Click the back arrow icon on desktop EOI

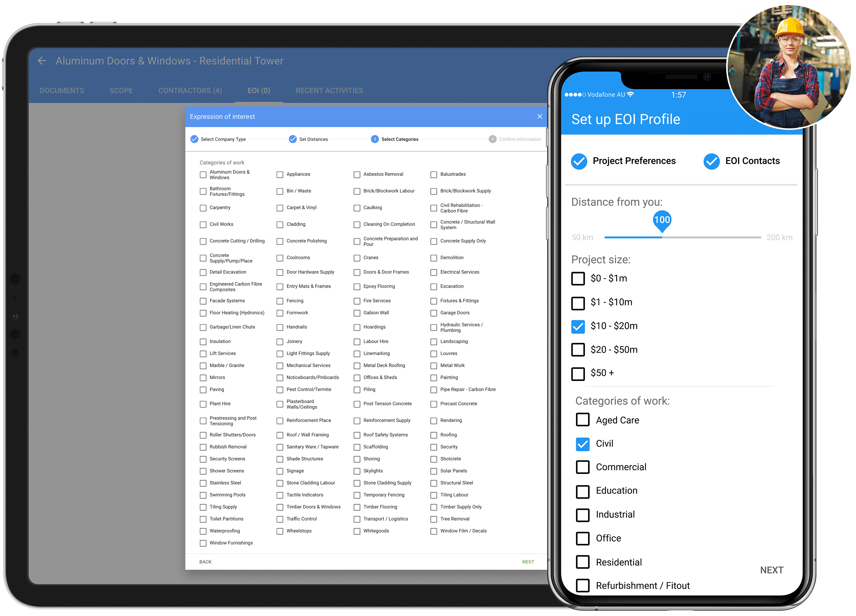[42, 60]
